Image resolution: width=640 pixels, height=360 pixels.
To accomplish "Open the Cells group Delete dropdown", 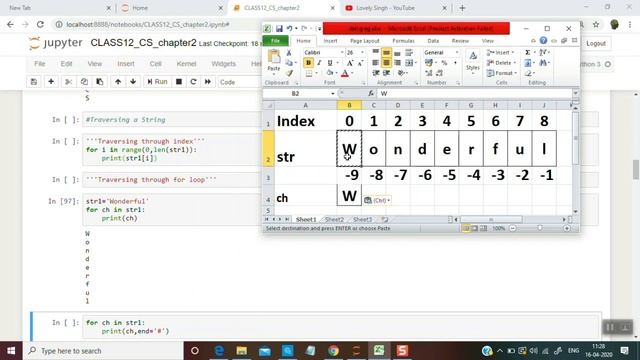I will pos(501,63).
